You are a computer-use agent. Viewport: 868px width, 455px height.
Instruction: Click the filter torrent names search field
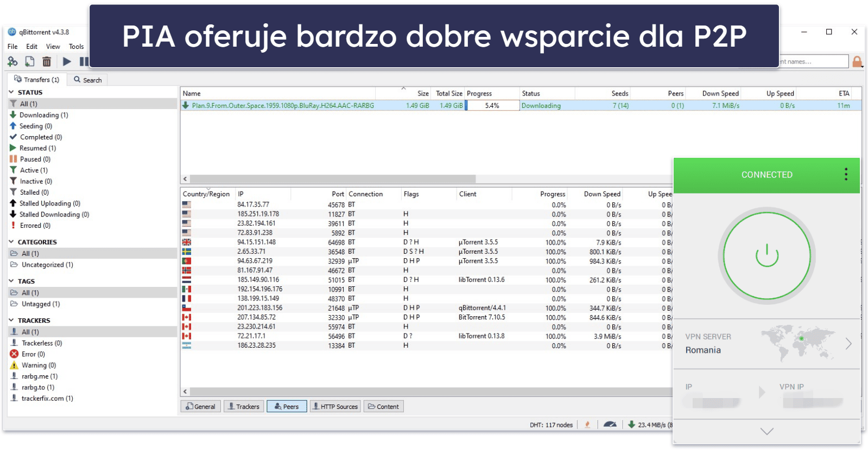813,62
